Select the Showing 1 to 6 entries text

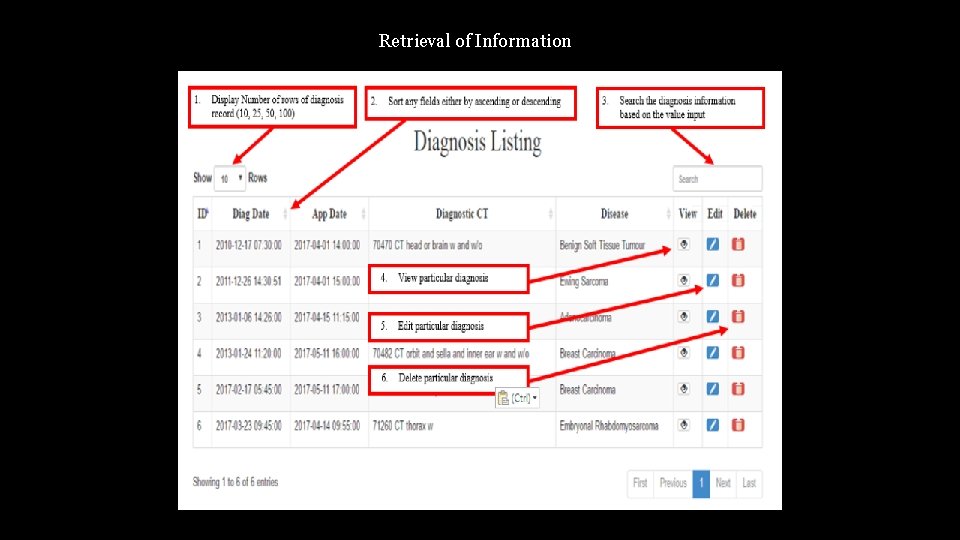pyautogui.click(x=236, y=482)
